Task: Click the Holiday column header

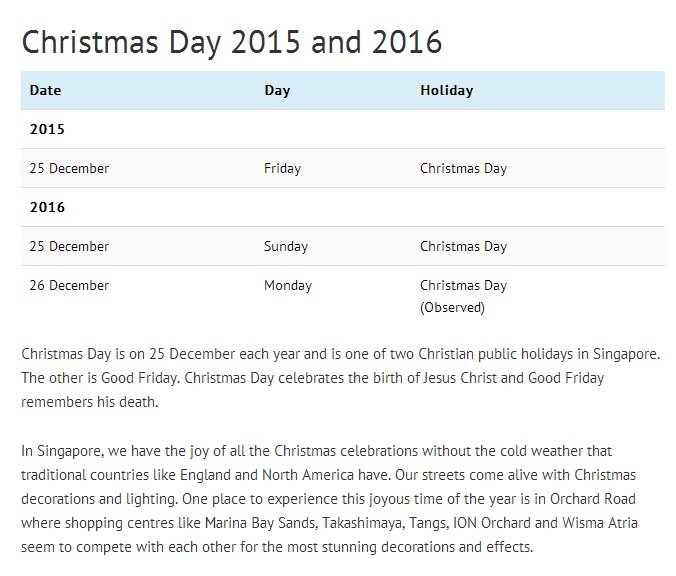Action: pyautogui.click(x=446, y=90)
